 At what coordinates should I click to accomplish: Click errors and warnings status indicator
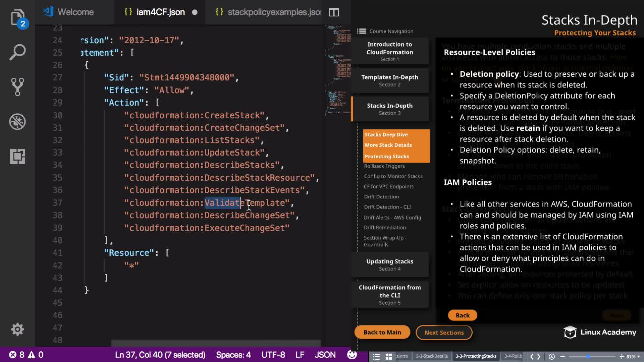click(26, 355)
